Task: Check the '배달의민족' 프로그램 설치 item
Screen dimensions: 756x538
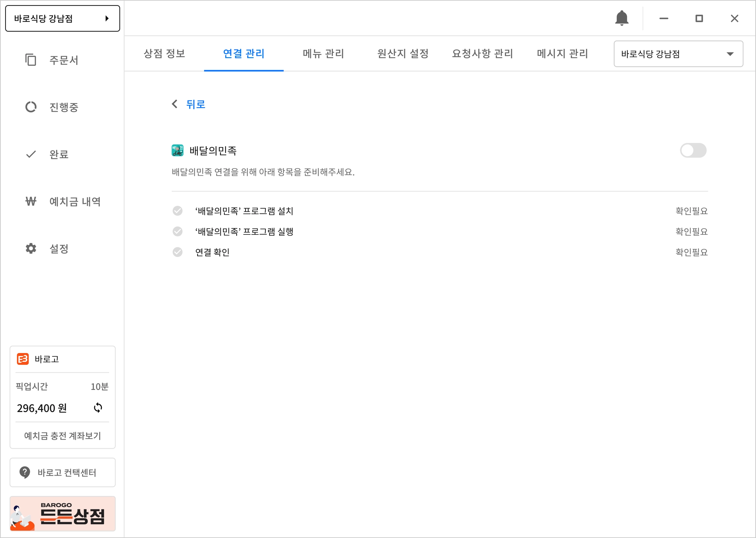Action: pos(178,211)
